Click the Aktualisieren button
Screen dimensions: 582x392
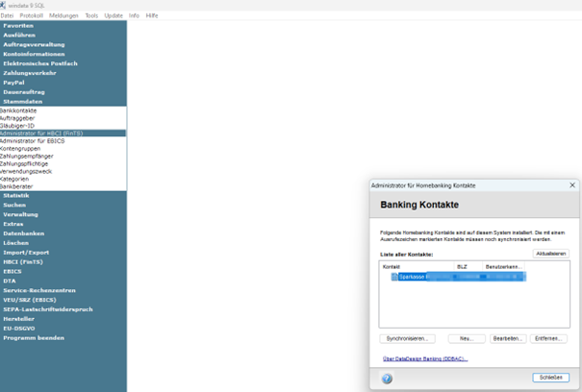point(551,254)
